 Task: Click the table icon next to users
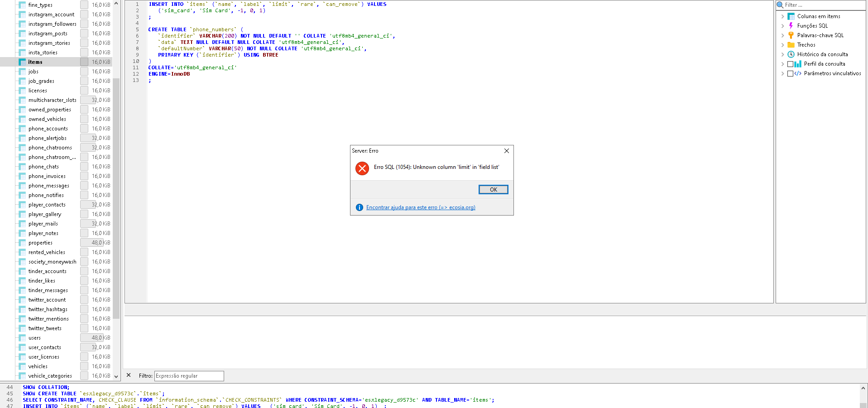22,338
